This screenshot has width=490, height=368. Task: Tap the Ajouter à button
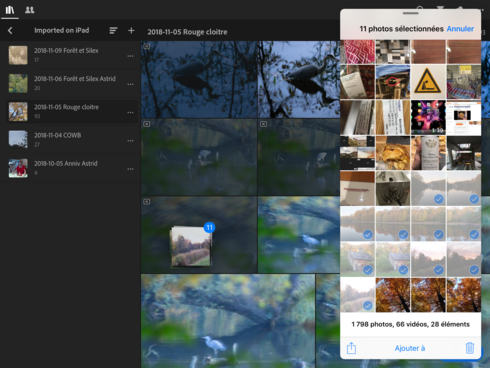tap(410, 348)
